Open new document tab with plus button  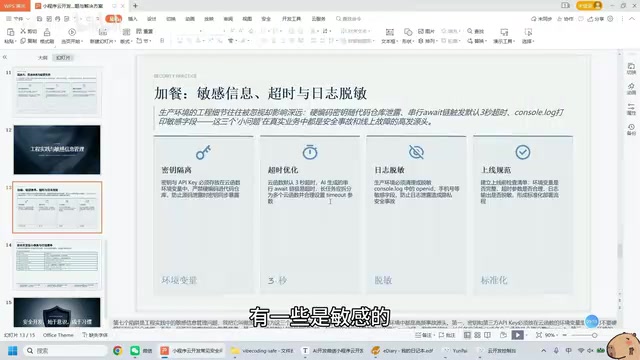[x=135, y=6]
